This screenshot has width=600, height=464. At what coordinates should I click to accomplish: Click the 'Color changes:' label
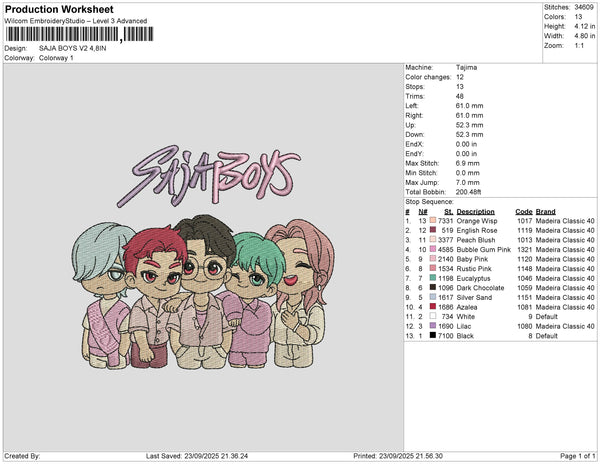(x=428, y=77)
